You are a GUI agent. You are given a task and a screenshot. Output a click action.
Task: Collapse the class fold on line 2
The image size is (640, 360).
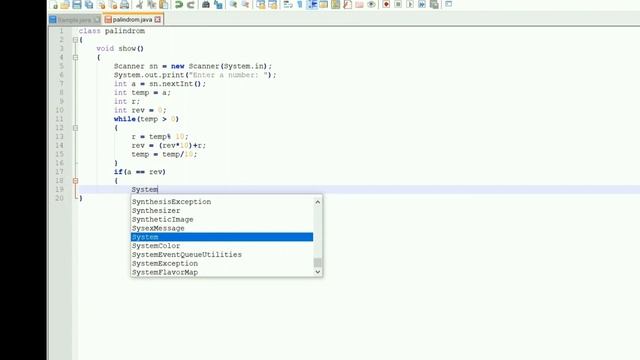coord(76,40)
